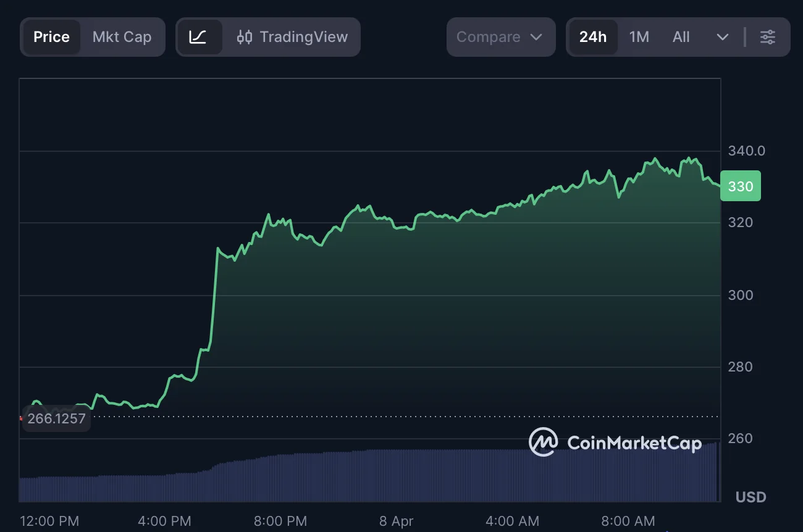Open more time ranges chevron
Image resolution: width=803 pixels, height=532 pixels.
tap(722, 37)
